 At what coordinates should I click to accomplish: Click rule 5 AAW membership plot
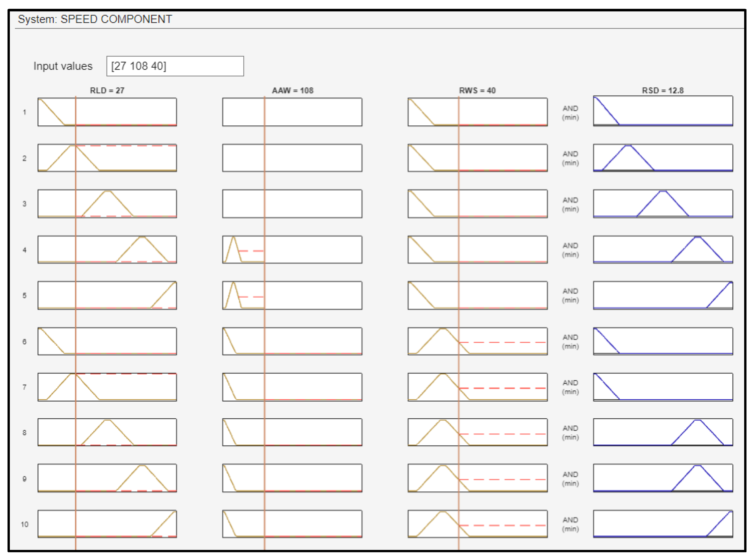[x=292, y=295]
